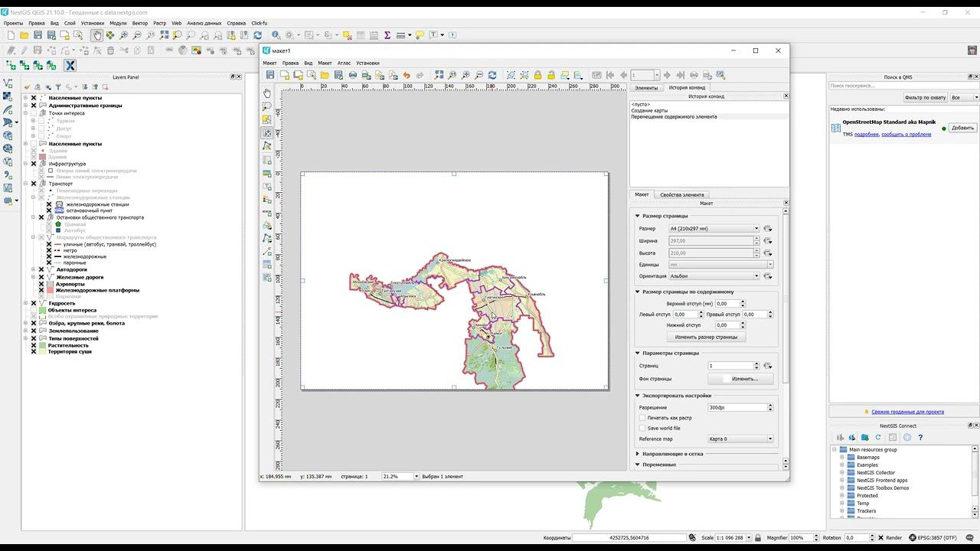Viewport: 980px width, 551px height.
Task: Open the Ориентация orientation dropdown
Action: (714, 275)
